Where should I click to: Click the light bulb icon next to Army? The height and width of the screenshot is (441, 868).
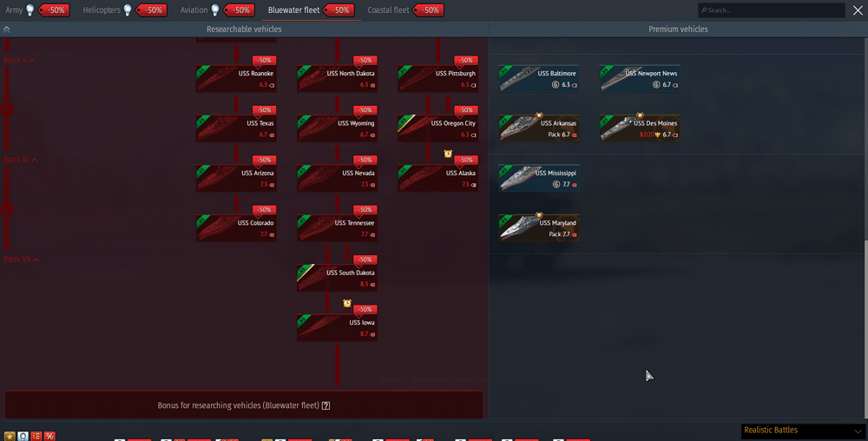click(30, 10)
